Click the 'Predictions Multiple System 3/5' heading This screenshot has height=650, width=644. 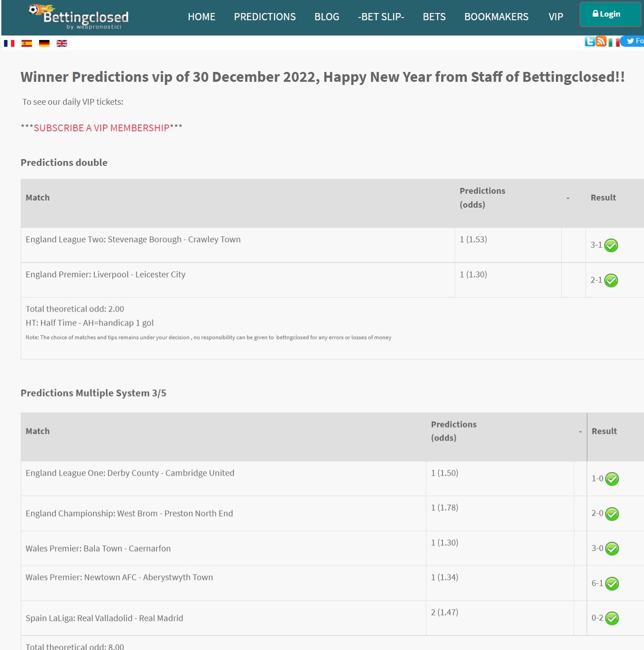pyautogui.click(x=94, y=393)
